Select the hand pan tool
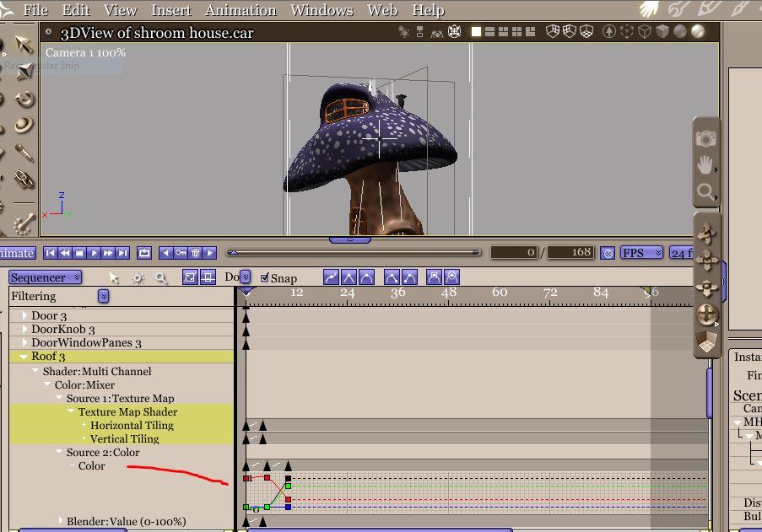762x532 pixels. (x=705, y=165)
